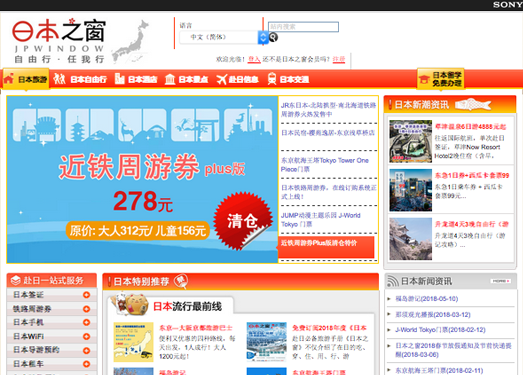Expand 日本导游预约 with its plus icon
Screen dimensions: 523x375
[x=86, y=350]
